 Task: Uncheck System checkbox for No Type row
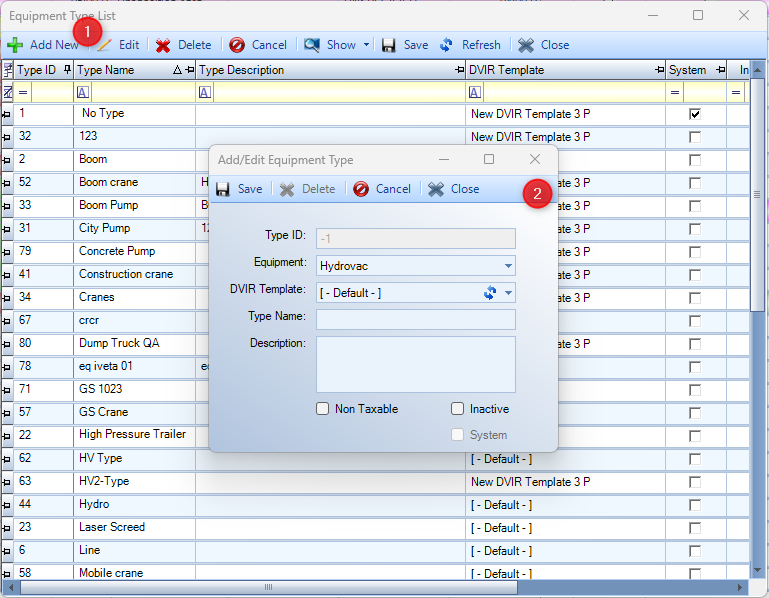coord(694,114)
